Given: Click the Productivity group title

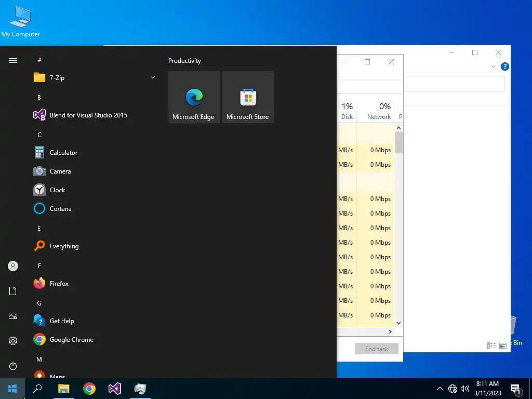Looking at the screenshot, I should pyautogui.click(x=184, y=61).
